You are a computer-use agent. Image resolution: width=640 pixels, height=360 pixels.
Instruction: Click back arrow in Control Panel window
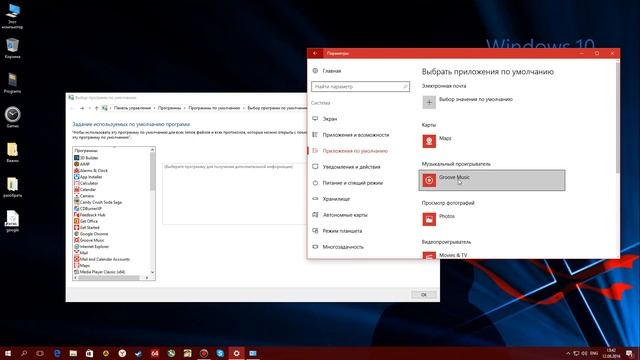[x=72, y=108]
